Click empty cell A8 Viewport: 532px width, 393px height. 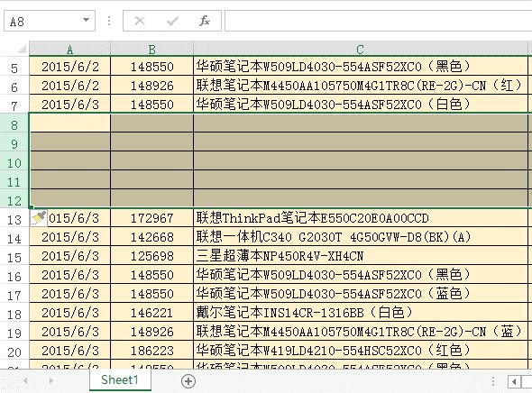(x=70, y=123)
